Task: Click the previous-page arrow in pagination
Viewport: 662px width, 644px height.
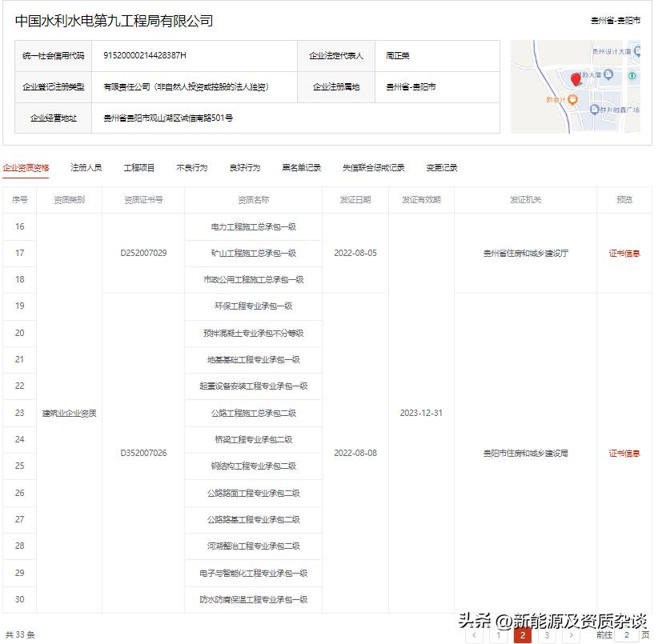Action: pos(475,635)
